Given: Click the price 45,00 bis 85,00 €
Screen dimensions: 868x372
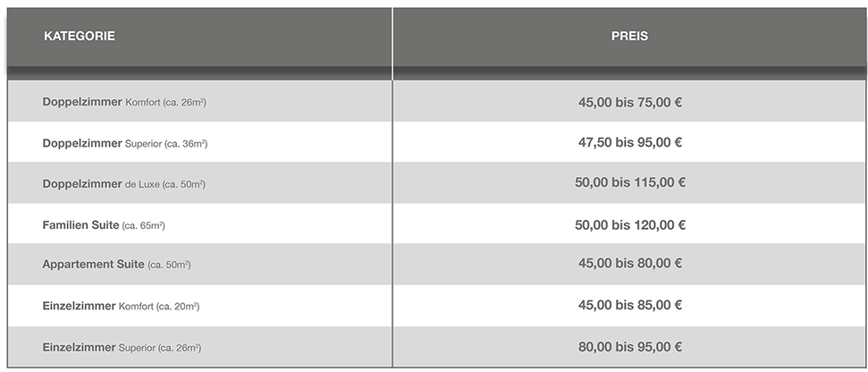Looking at the screenshot, I should click(630, 306).
